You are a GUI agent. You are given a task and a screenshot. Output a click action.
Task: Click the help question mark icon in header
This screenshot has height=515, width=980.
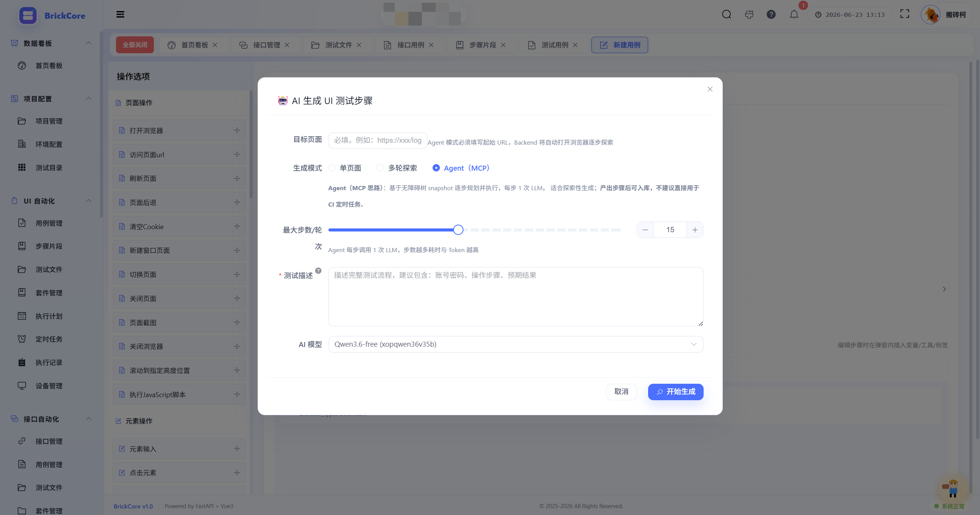pos(771,15)
